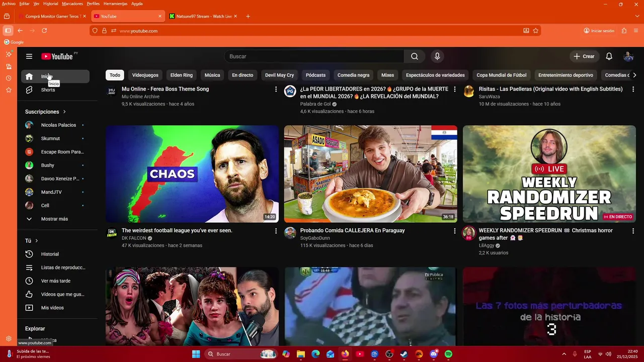Image resolution: width=644 pixels, height=362 pixels.
Task: Select the Elden Ring filter chip
Action: tap(182, 75)
